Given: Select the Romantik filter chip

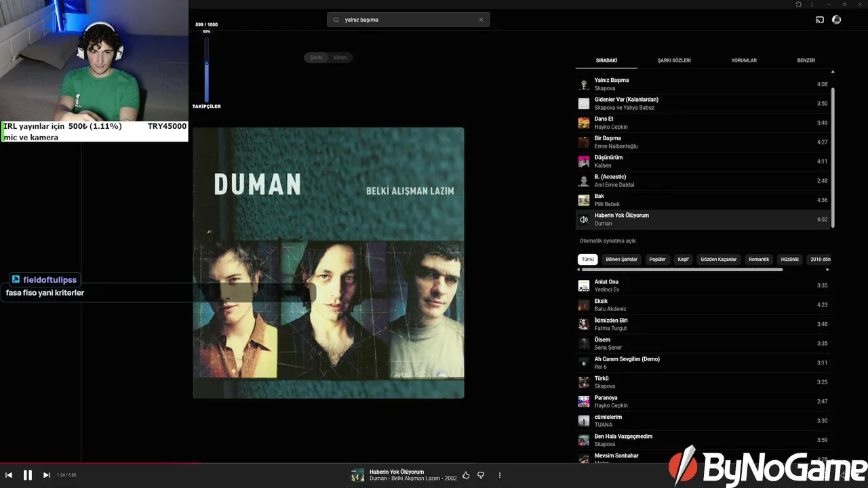Looking at the screenshot, I should click(759, 260).
